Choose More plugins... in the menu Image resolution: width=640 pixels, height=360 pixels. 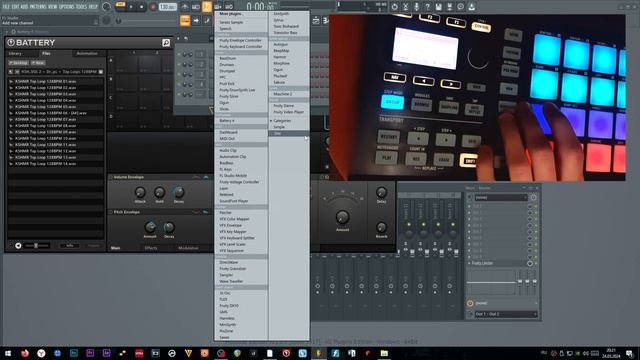point(231,14)
